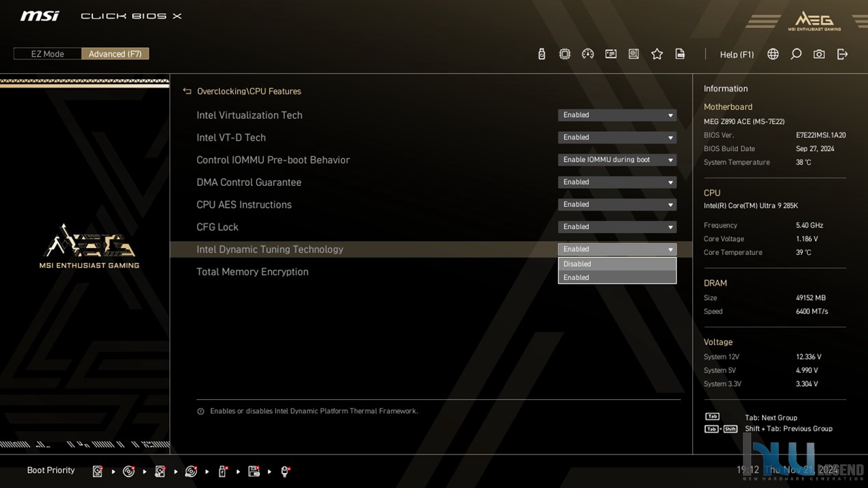Click the Dynamic Platform Thermal Framework description
868x488 pixels.
314,411
